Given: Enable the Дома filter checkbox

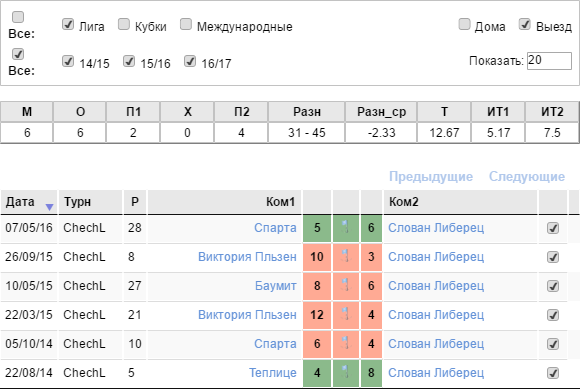Looking at the screenshot, I should coord(464,24).
